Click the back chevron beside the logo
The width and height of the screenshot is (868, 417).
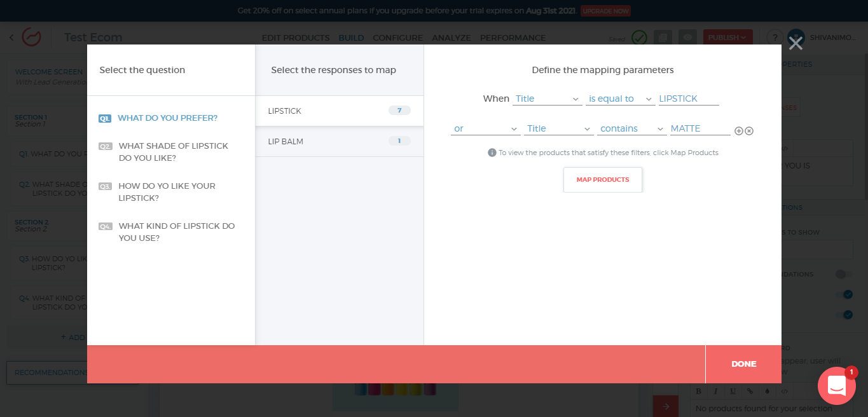11,38
